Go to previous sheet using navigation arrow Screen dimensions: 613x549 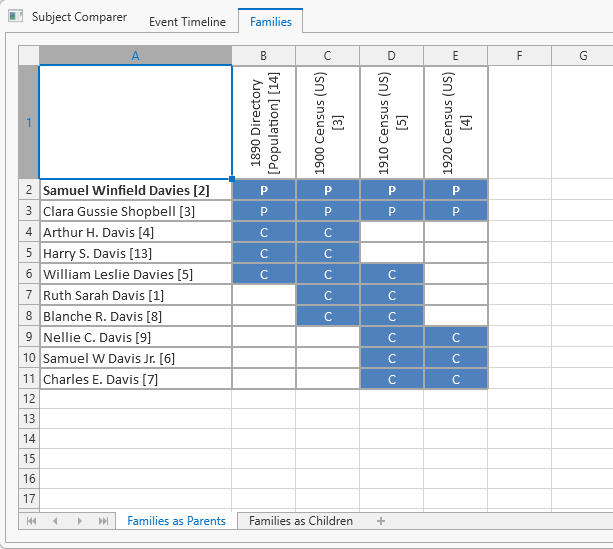click(55, 521)
